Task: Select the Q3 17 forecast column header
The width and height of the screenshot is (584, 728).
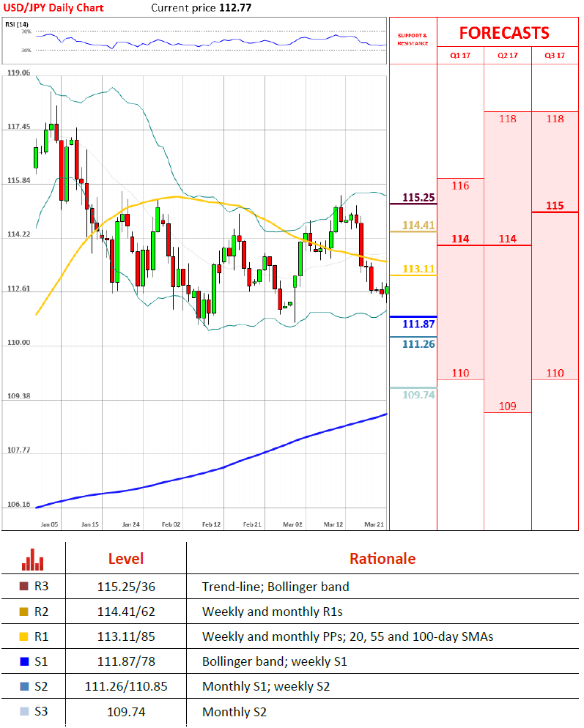Action: [555, 56]
